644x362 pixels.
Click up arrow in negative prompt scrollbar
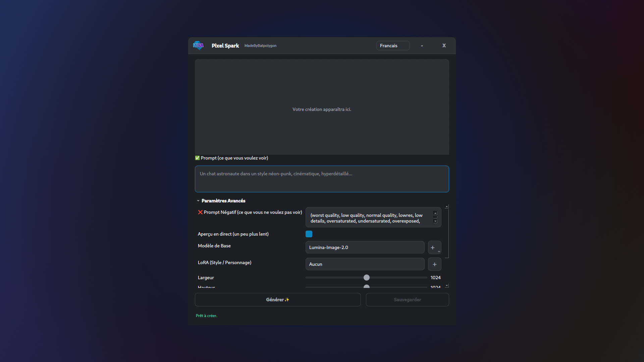tap(435, 213)
